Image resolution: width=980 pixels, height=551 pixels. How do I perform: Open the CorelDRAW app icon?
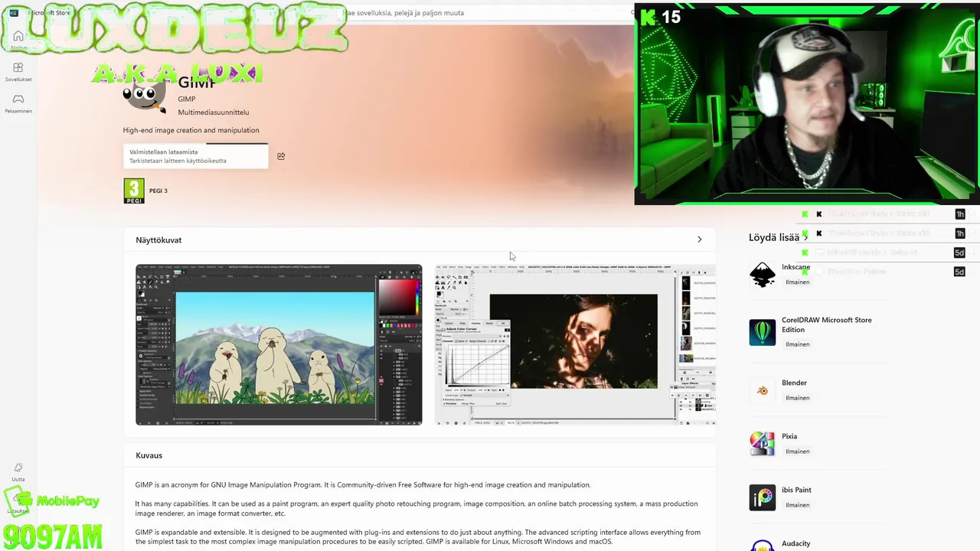pos(762,332)
